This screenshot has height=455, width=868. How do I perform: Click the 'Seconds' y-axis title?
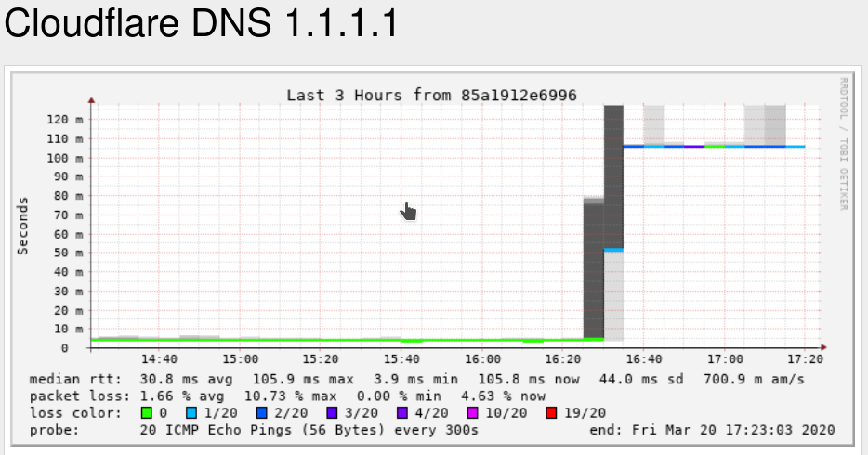pos(22,227)
